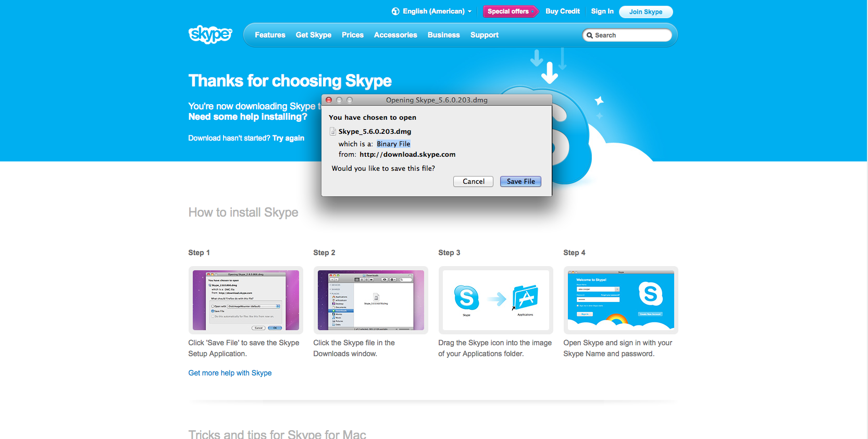Click the Skype logo
Viewport: 868px width, 439px height.
[210, 34]
